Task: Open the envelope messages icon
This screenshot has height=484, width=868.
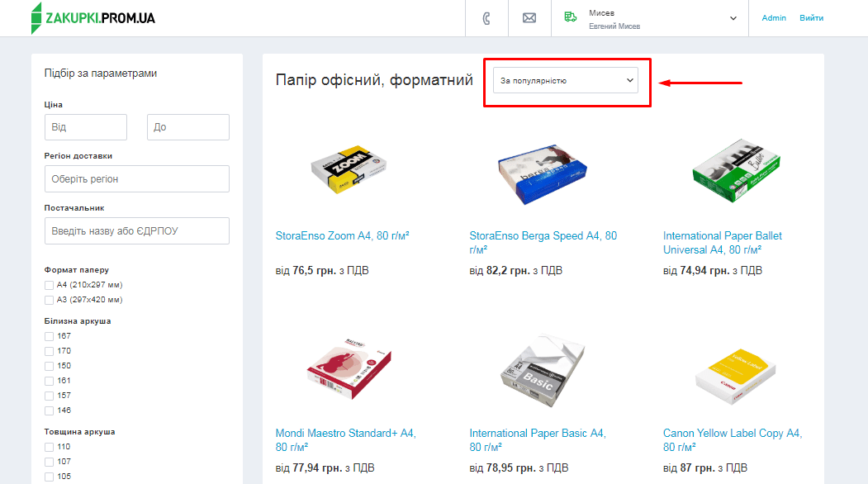Action: tap(529, 18)
